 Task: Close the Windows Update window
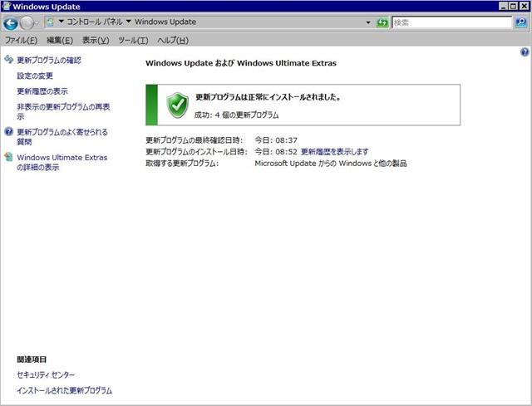pyautogui.click(x=525, y=6)
